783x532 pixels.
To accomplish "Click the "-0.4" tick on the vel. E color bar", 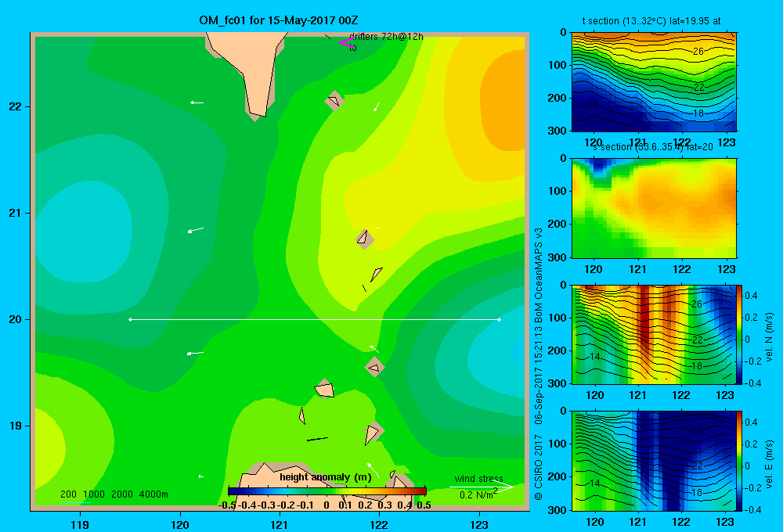I will [752, 509].
